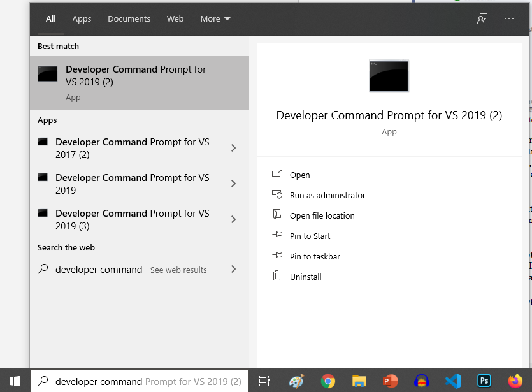Select Developer Command Prompt for VS 2017 (2)
This screenshot has height=392, width=532.
140,148
